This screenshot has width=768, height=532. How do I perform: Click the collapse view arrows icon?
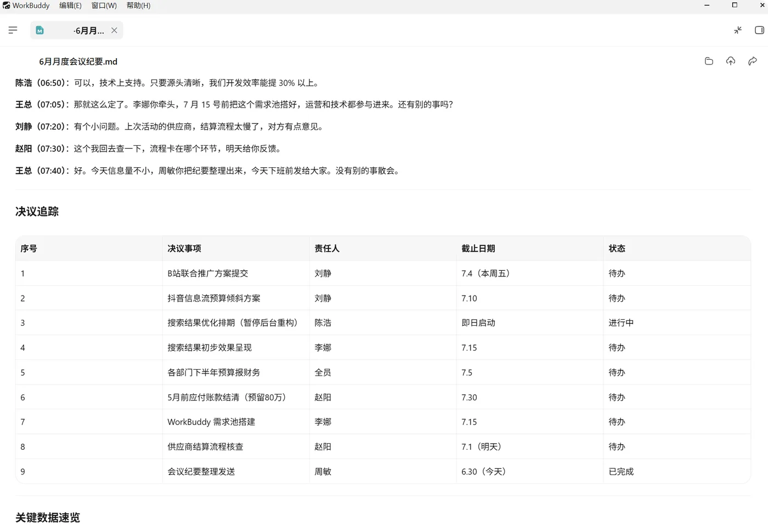coord(738,30)
